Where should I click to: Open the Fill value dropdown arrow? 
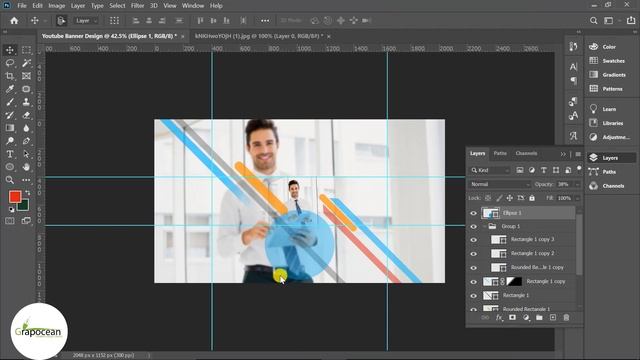tap(577, 198)
